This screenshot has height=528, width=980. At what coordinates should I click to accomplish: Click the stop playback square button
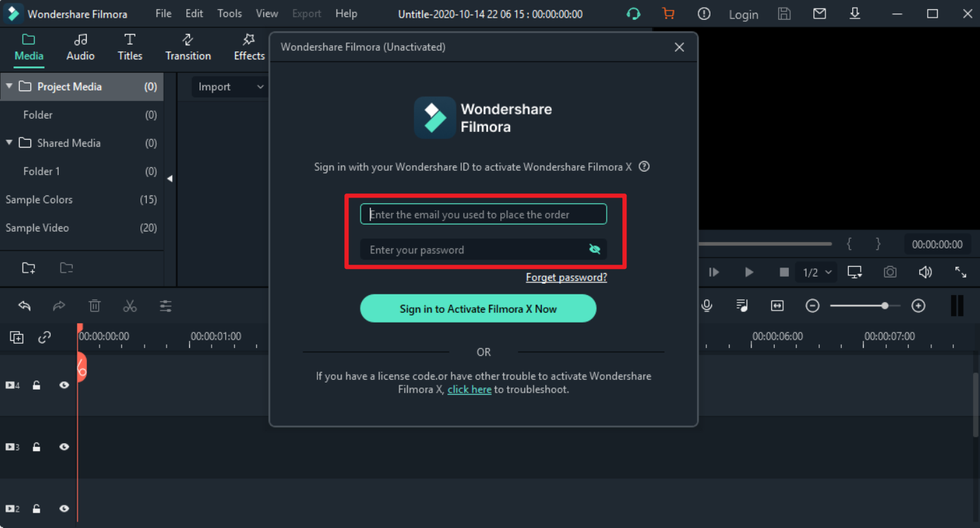coord(784,272)
